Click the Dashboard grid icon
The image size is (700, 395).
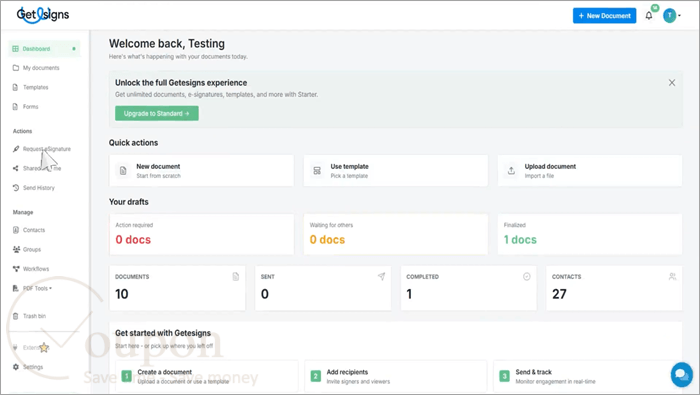16,49
